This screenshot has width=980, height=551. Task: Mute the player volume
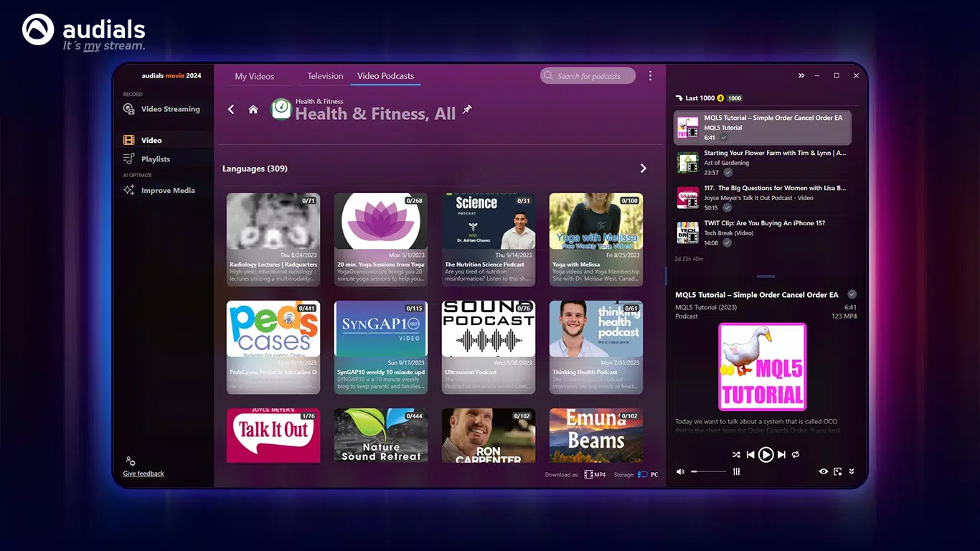[x=680, y=471]
